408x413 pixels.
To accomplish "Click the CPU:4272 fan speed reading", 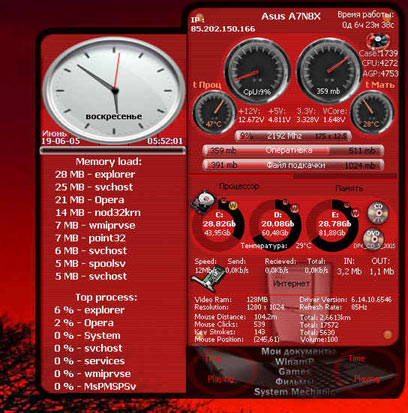I will point(380,63).
